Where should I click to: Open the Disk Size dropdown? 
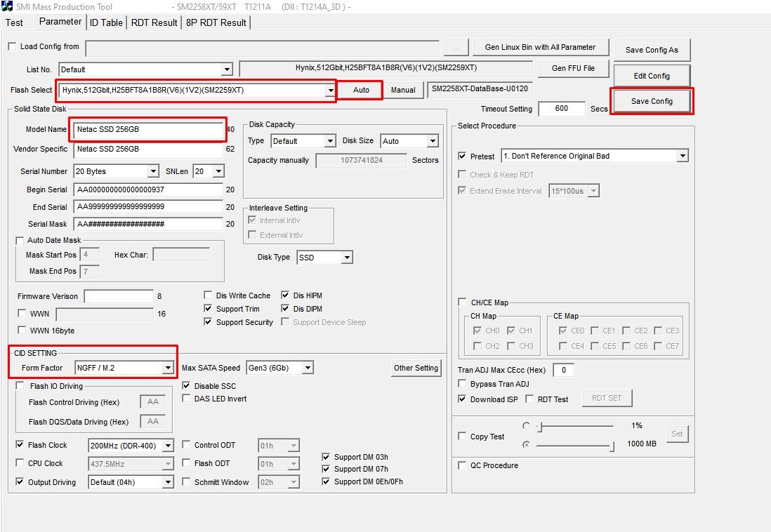(433, 141)
